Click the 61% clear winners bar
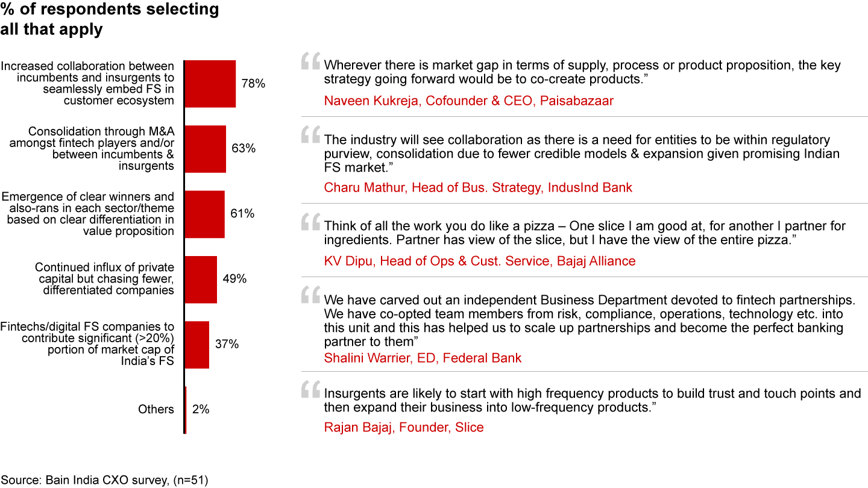Screen dimensions: 868x488 (x=204, y=214)
